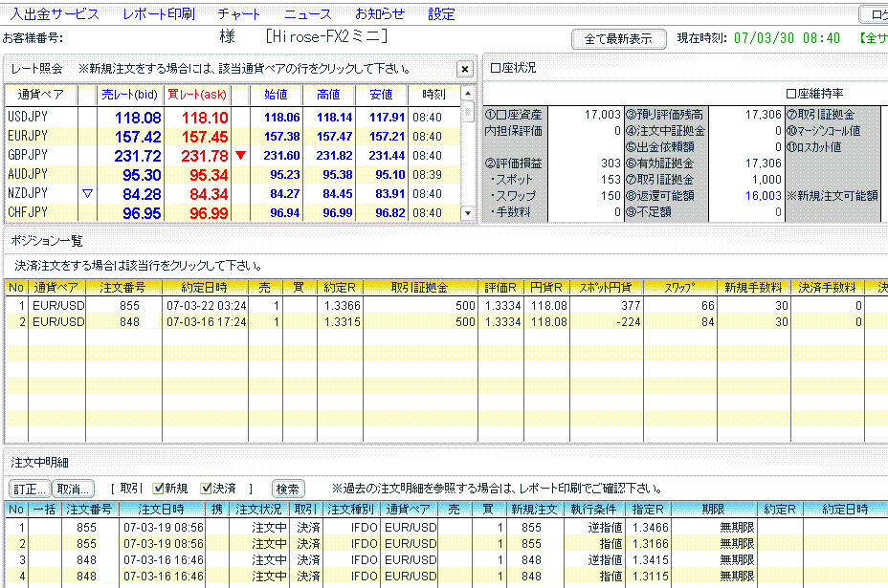Screen dimensions: 888x588
Task: Click USDJPY bid rate 118.08
Action: 138,118
